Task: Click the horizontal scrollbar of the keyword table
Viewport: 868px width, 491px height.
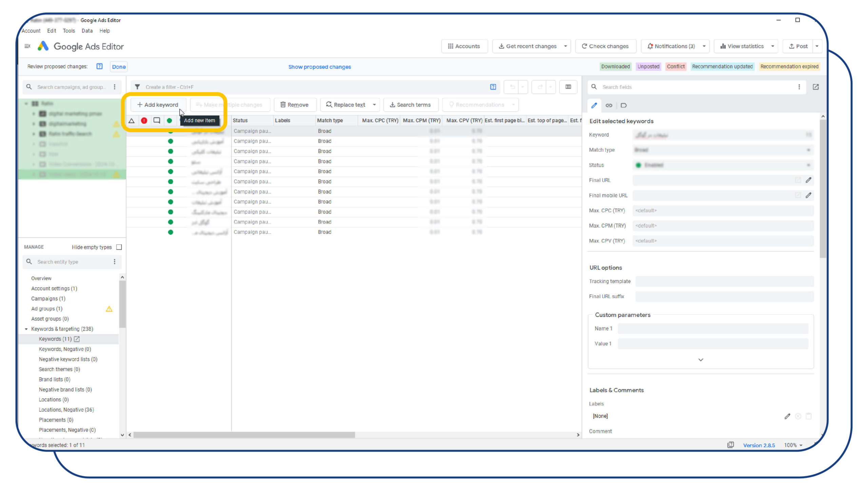Action: [244, 435]
